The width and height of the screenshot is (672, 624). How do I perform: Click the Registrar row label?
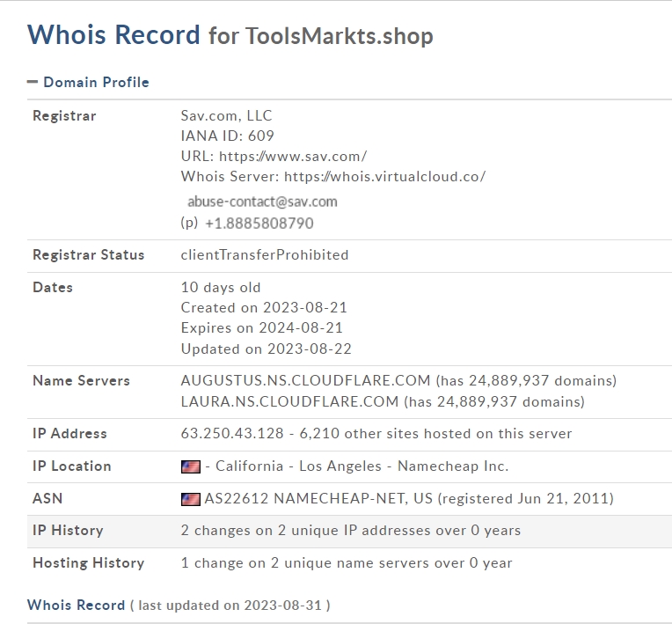64,116
